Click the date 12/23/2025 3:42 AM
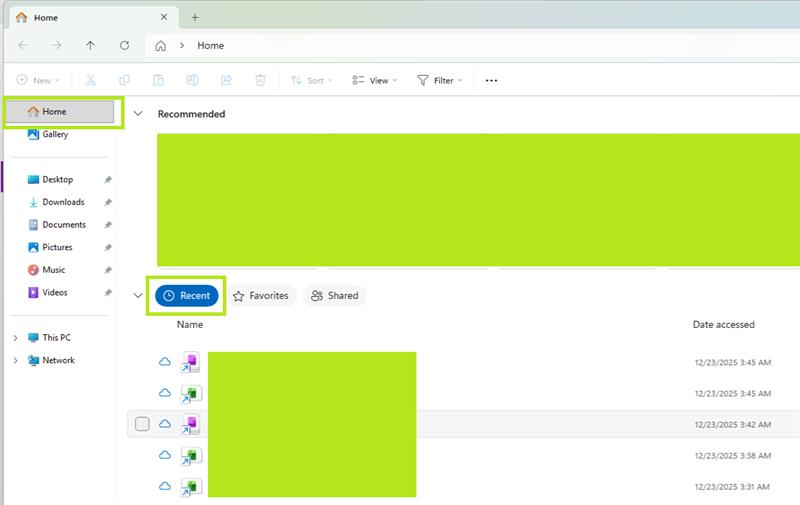The width and height of the screenshot is (800, 505). pos(733,424)
